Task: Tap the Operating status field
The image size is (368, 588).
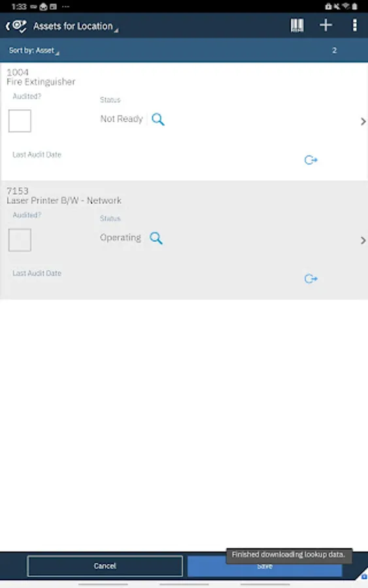Action: tap(120, 238)
